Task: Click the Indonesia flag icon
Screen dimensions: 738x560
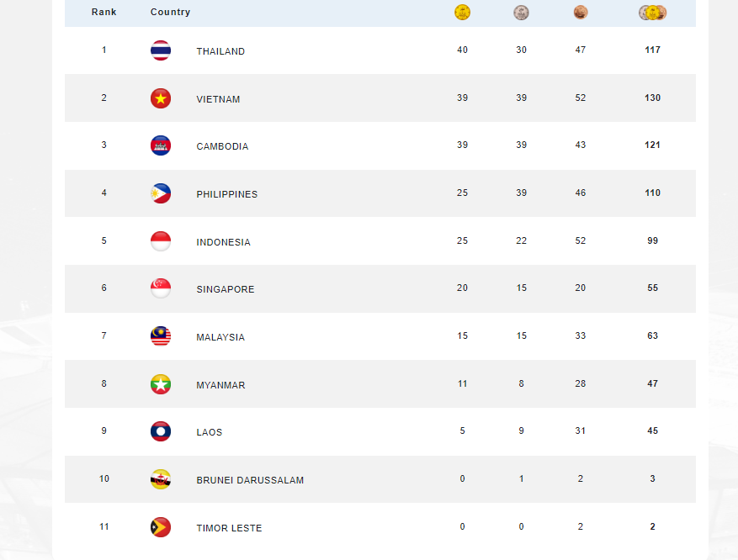Action: [161, 241]
